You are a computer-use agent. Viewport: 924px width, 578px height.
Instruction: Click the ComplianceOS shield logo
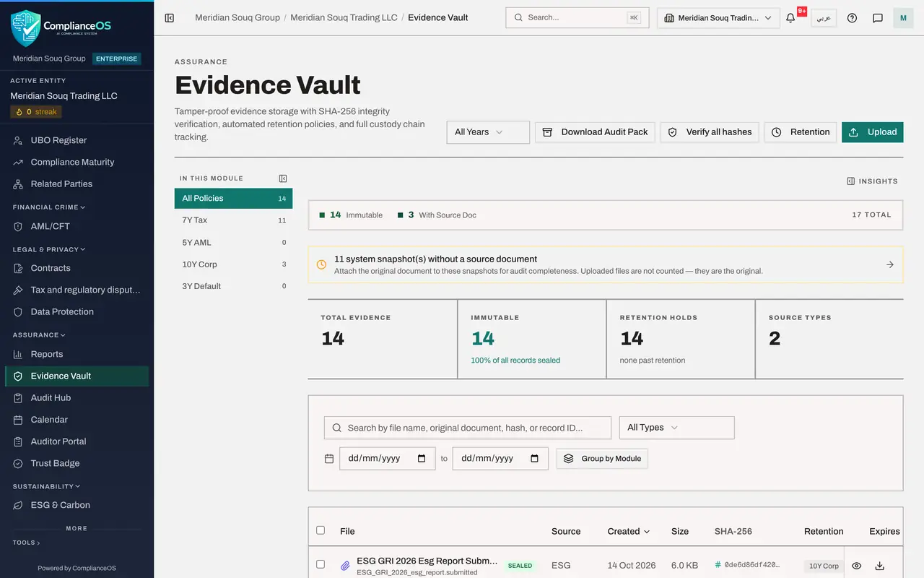[x=26, y=27]
